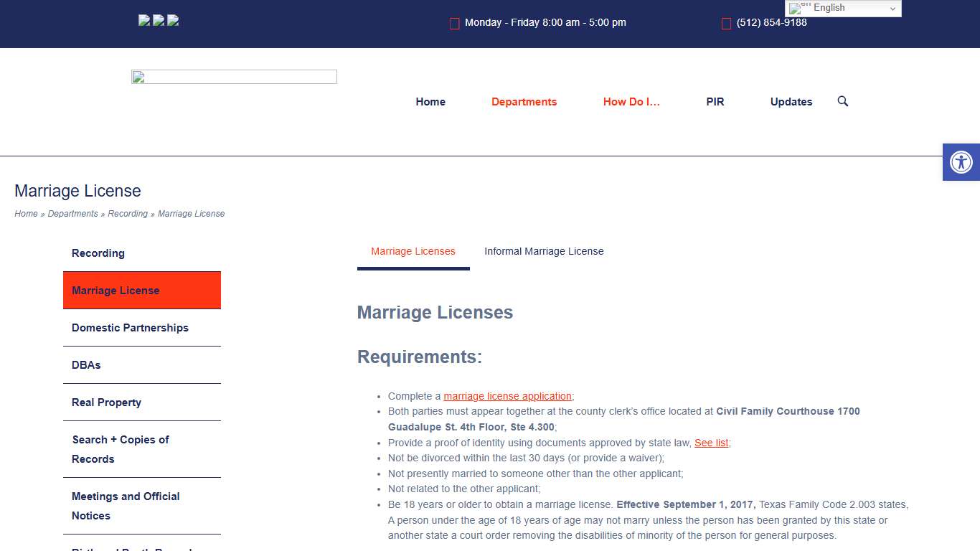Follow the See list link
The width and height of the screenshot is (980, 551).
click(711, 443)
